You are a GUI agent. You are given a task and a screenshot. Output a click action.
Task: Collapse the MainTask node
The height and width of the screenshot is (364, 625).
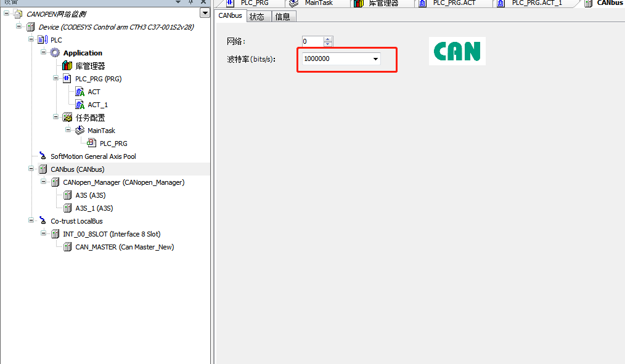pos(68,129)
